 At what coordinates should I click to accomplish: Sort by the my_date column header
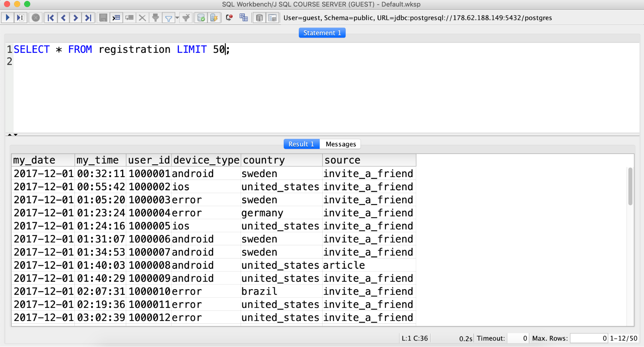pos(43,160)
